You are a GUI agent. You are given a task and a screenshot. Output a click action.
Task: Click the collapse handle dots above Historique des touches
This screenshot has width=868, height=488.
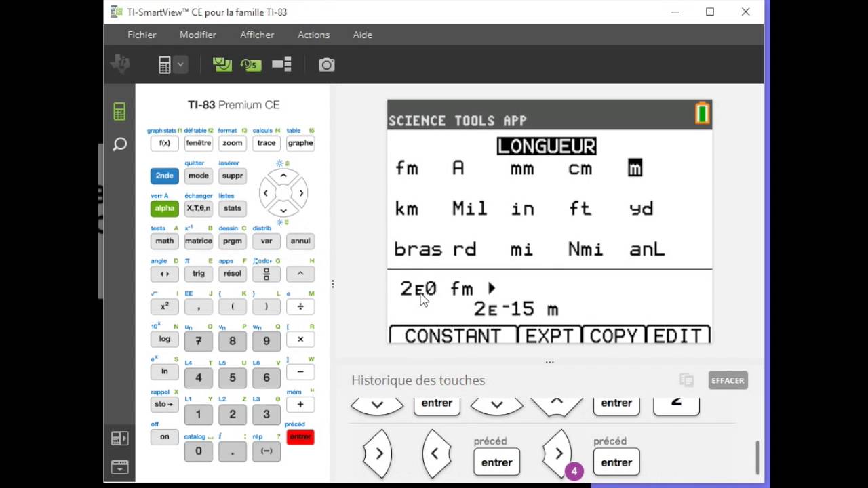[550, 362]
